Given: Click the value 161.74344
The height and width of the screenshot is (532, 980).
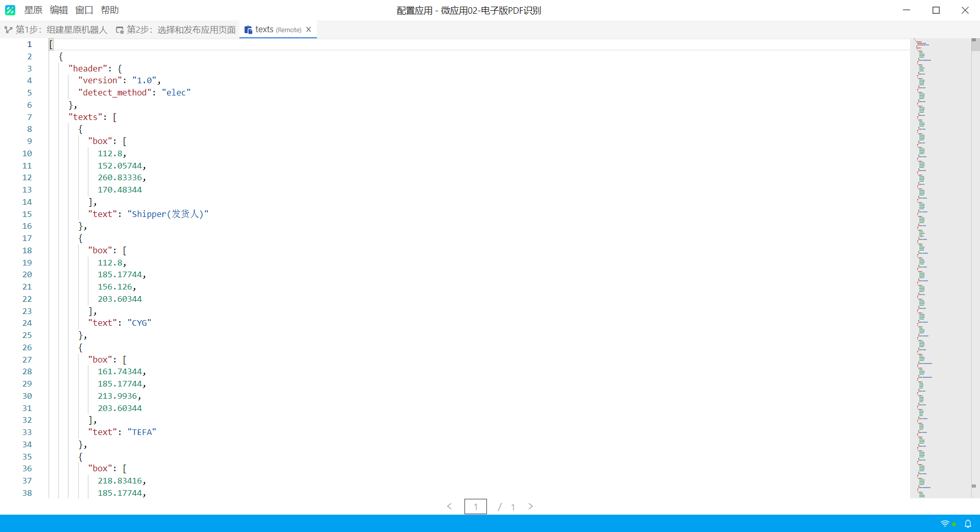Looking at the screenshot, I should point(120,372).
